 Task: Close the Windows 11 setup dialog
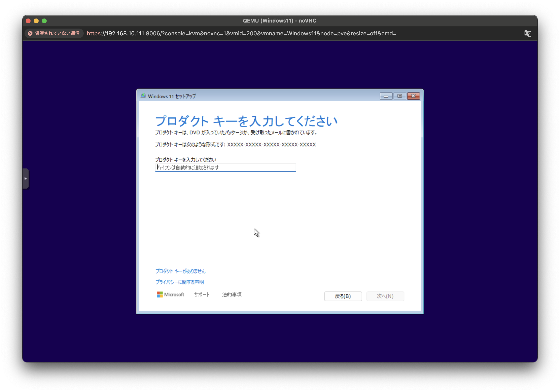(x=413, y=96)
